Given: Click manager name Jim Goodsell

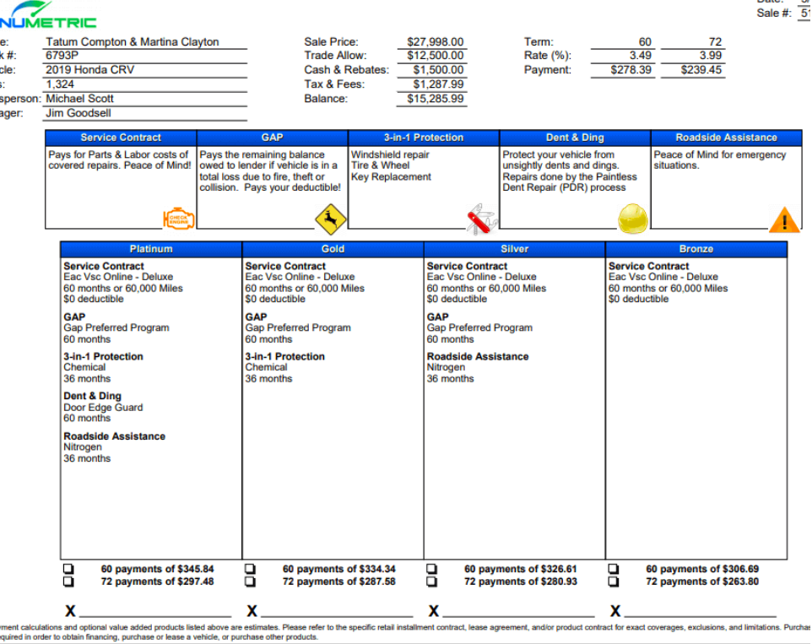Looking at the screenshot, I should point(78,113).
